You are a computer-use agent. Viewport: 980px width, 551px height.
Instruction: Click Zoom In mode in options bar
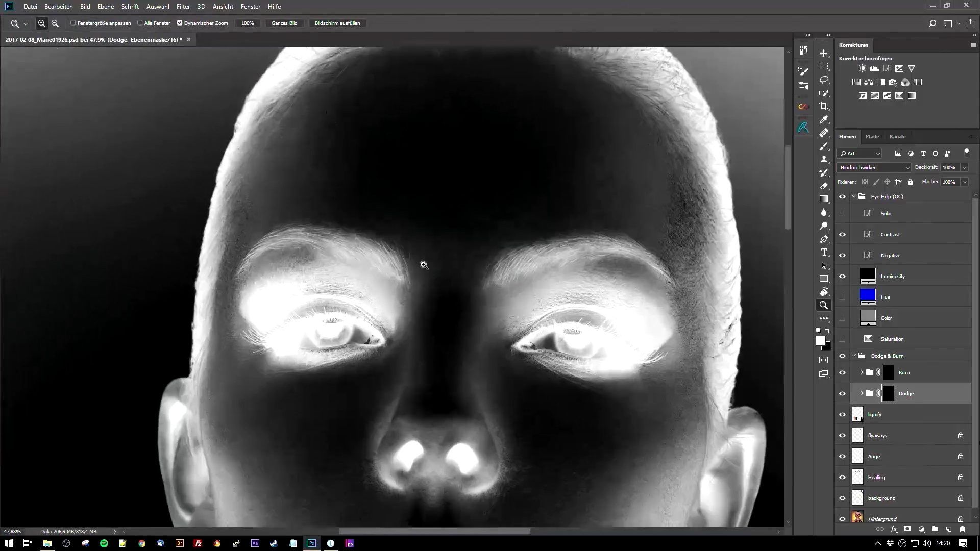click(42, 23)
